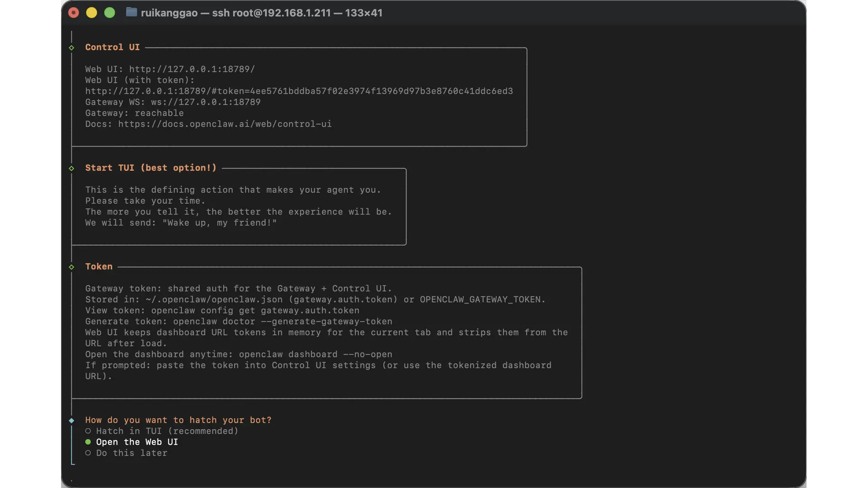Screen dimensions: 868x488
Task: Click the diamond marker beside Control UI
Action: (x=71, y=48)
